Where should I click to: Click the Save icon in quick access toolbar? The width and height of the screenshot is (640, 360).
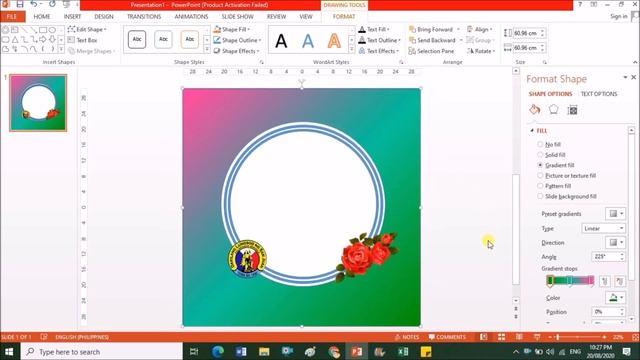[x=20, y=4]
